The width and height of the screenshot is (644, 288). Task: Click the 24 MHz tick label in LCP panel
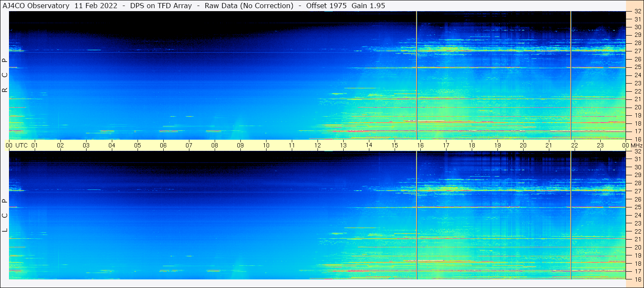click(638, 215)
